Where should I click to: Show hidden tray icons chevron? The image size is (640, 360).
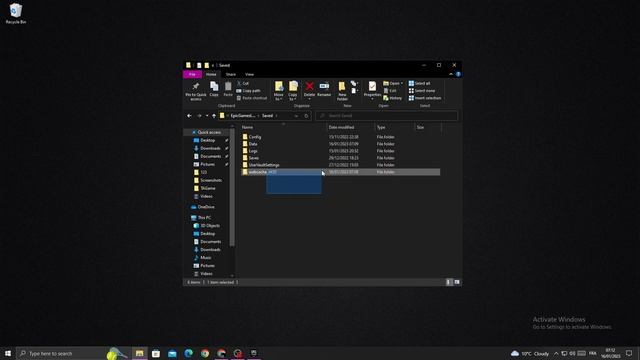[556, 353]
